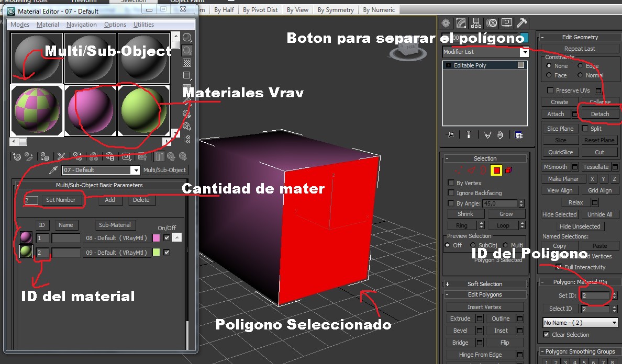Enable By Vertex checkbox

451,183
